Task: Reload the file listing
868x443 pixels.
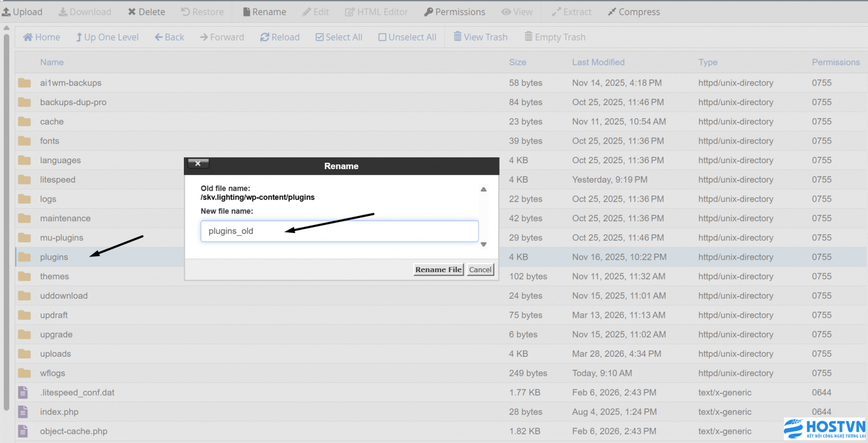Action: (x=279, y=37)
